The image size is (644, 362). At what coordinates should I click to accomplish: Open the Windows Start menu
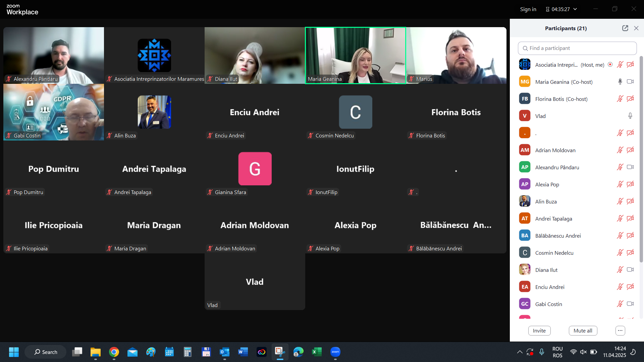pyautogui.click(x=14, y=352)
